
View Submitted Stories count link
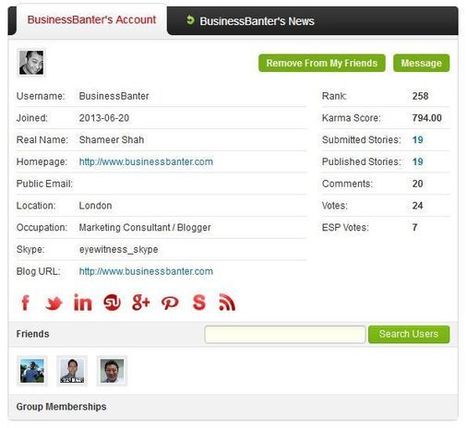pyautogui.click(x=418, y=140)
